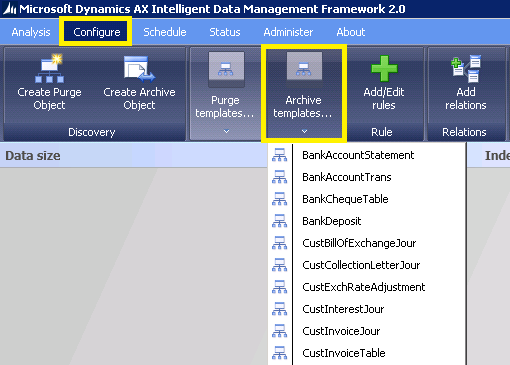Click the Archive templates icon

tap(304, 69)
